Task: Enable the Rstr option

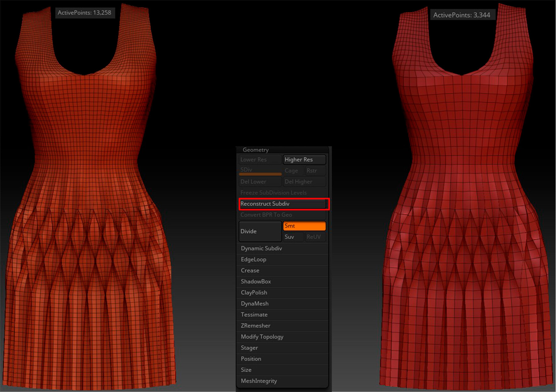Action: coord(315,171)
